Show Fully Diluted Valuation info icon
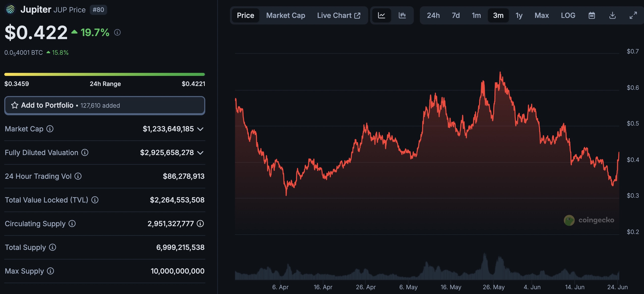Viewport: 644px width, 294px height. (85, 153)
